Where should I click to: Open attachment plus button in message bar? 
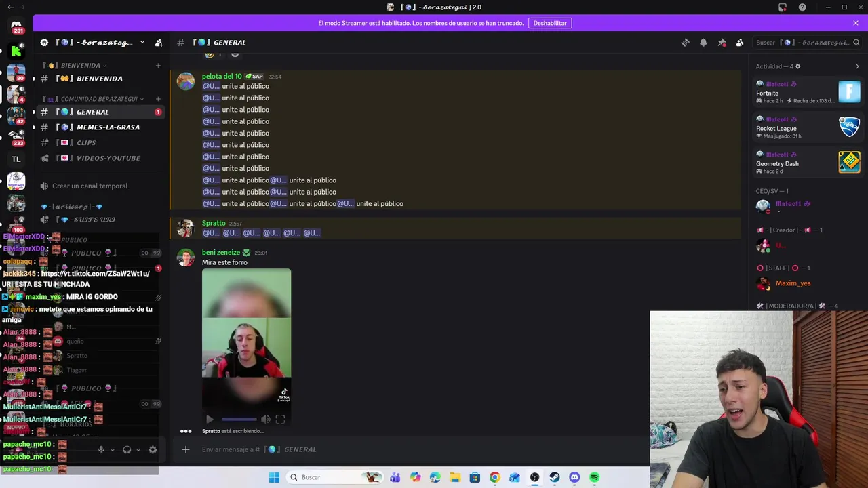[x=185, y=449]
